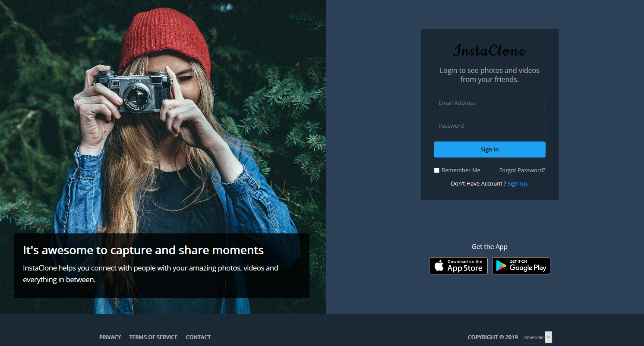Focus the Email Address field

[489, 103]
